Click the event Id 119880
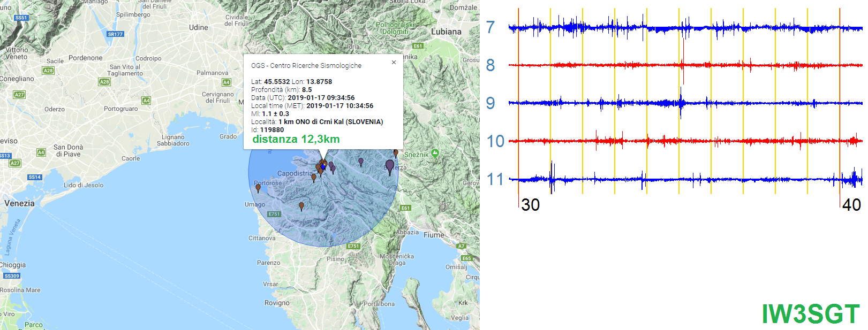This screenshot has height=330, width=868. pyautogui.click(x=272, y=130)
